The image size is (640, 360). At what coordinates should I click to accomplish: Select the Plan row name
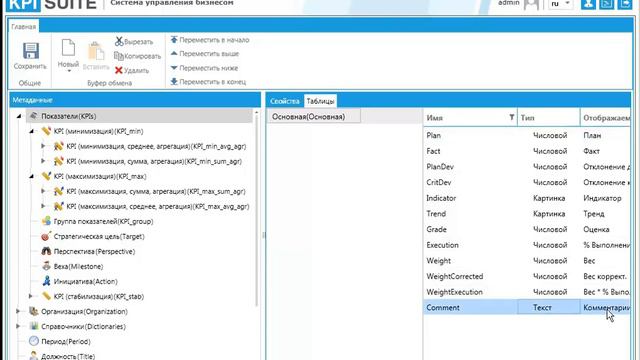[x=433, y=135]
